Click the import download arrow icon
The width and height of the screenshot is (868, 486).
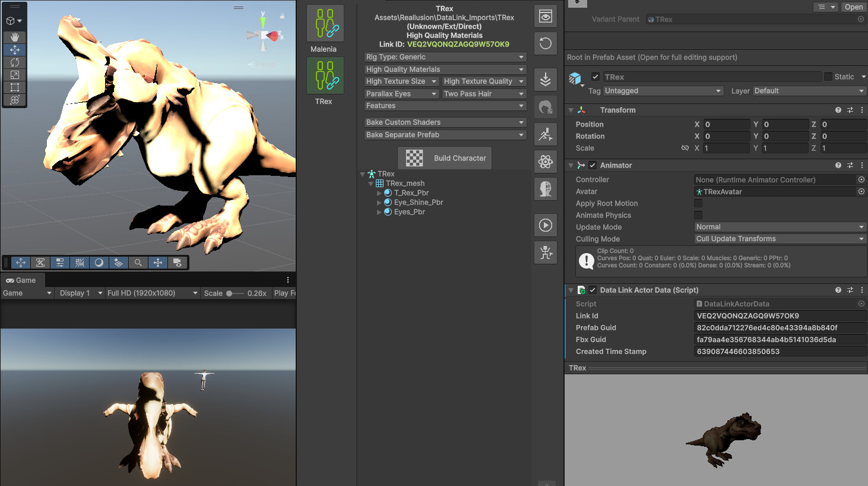coord(545,80)
